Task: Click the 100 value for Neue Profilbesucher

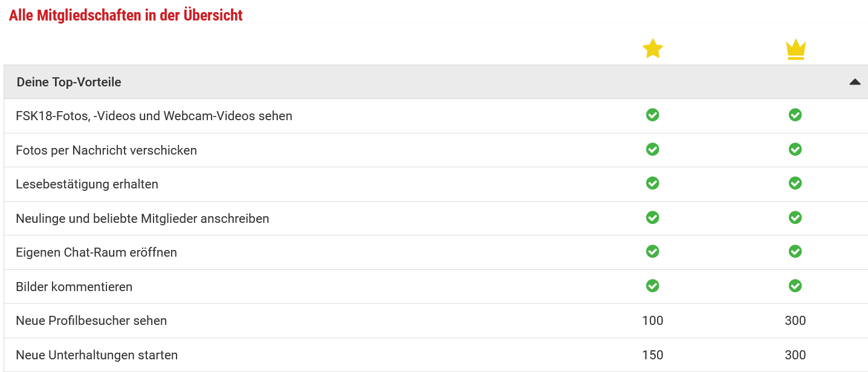Action: (653, 321)
